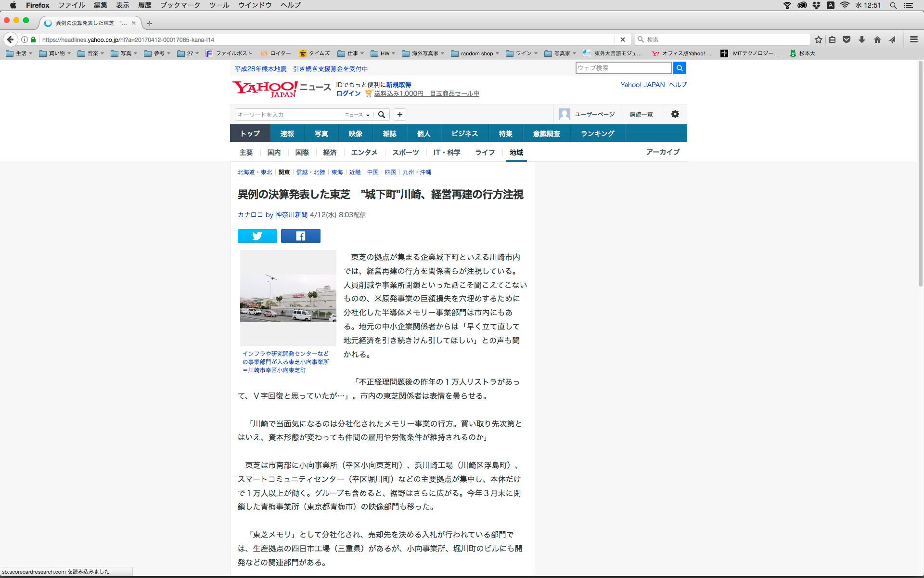Go to Firefox home page icon
924x578 pixels.
[877, 39]
